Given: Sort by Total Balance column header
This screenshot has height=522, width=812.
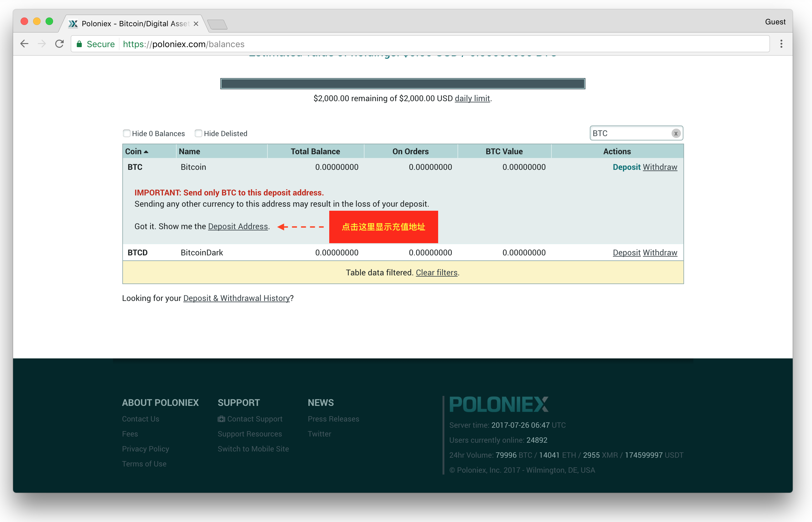Looking at the screenshot, I should click(x=315, y=151).
